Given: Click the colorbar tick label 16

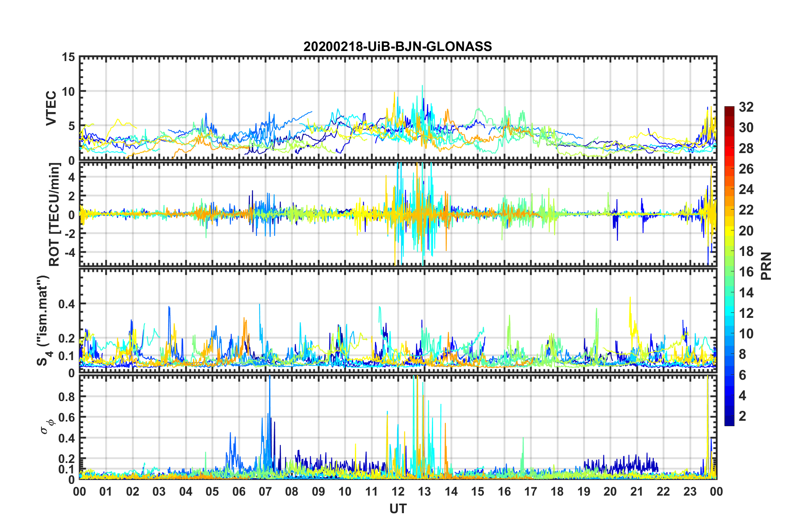Looking at the screenshot, I should pos(746,272).
